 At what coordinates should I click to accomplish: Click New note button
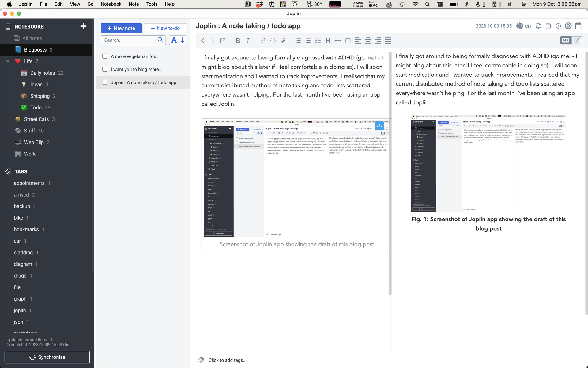click(121, 28)
